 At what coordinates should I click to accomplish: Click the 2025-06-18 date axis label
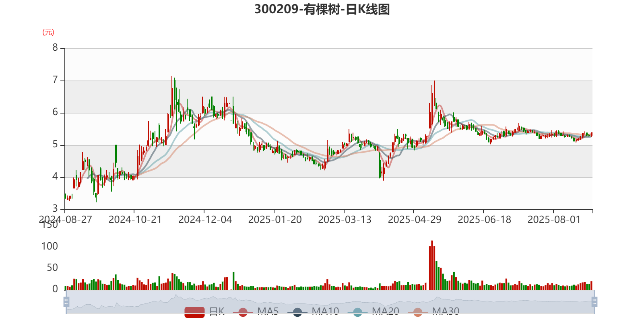pos(484,220)
